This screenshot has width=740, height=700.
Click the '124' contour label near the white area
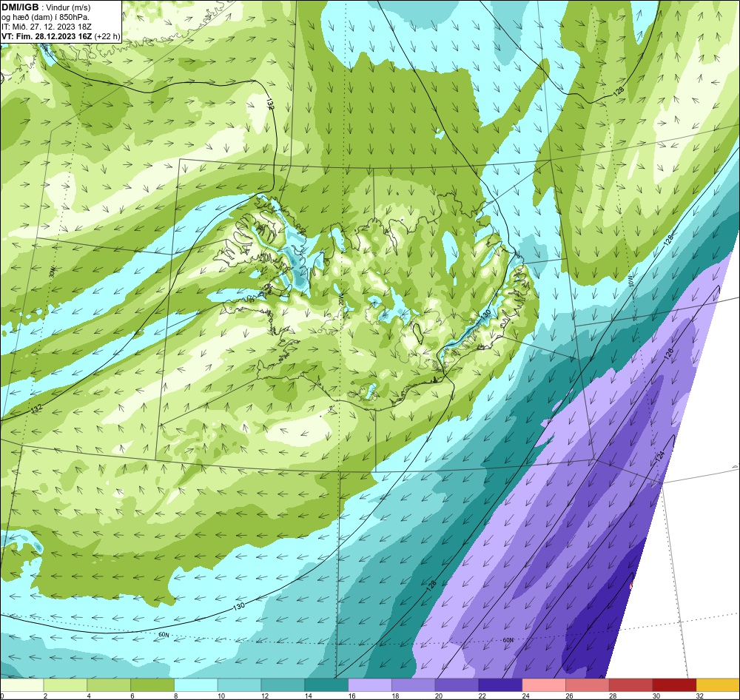(660, 456)
